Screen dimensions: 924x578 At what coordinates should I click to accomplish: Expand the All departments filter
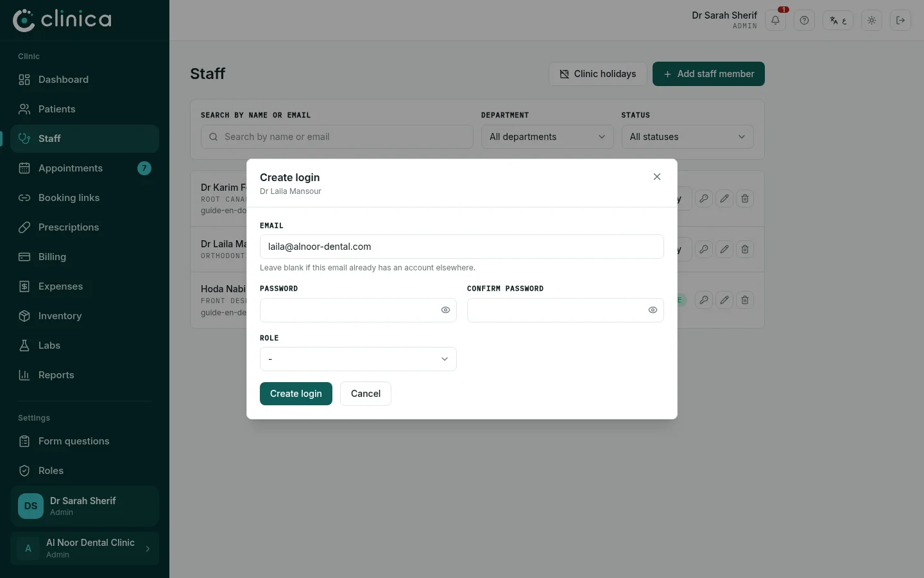point(547,137)
